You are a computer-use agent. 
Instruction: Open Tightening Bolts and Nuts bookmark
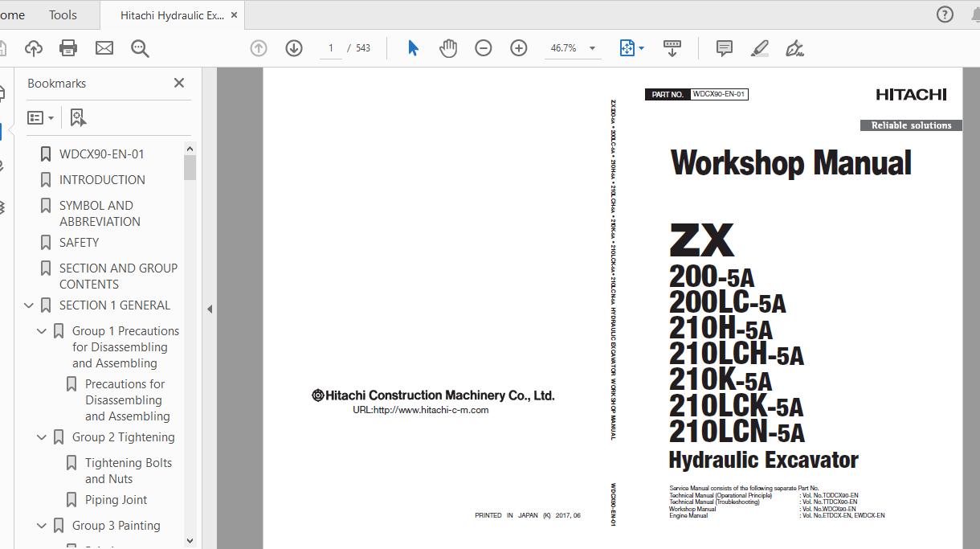pyautogui.click(x=129, y=471)
